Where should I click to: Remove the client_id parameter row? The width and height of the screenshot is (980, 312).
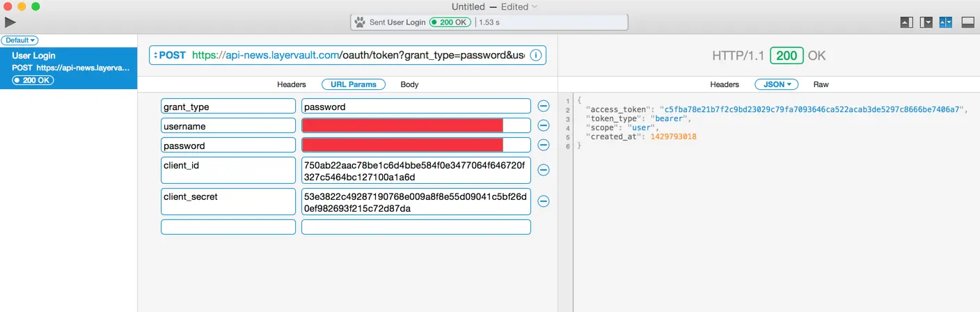[544, 170]
